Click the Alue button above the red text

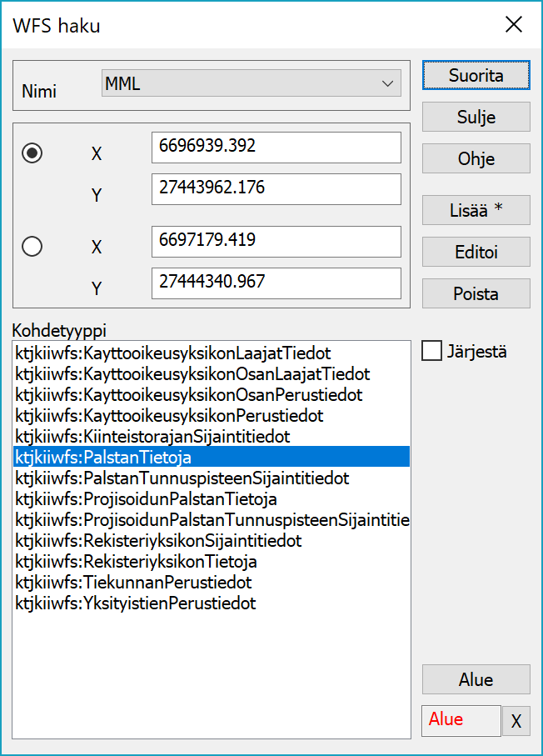pyautogui.click(x=476, y=679)
